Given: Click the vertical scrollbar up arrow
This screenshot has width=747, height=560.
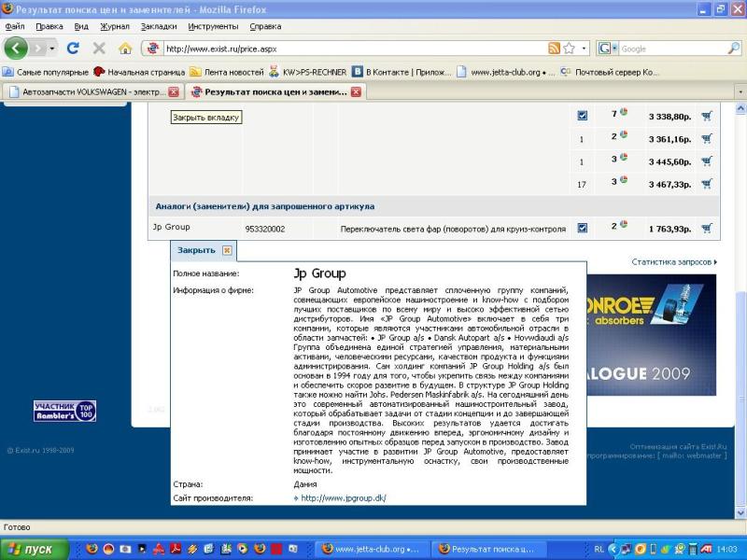Looking at the screenshot, I should click(x=740, y=109).
